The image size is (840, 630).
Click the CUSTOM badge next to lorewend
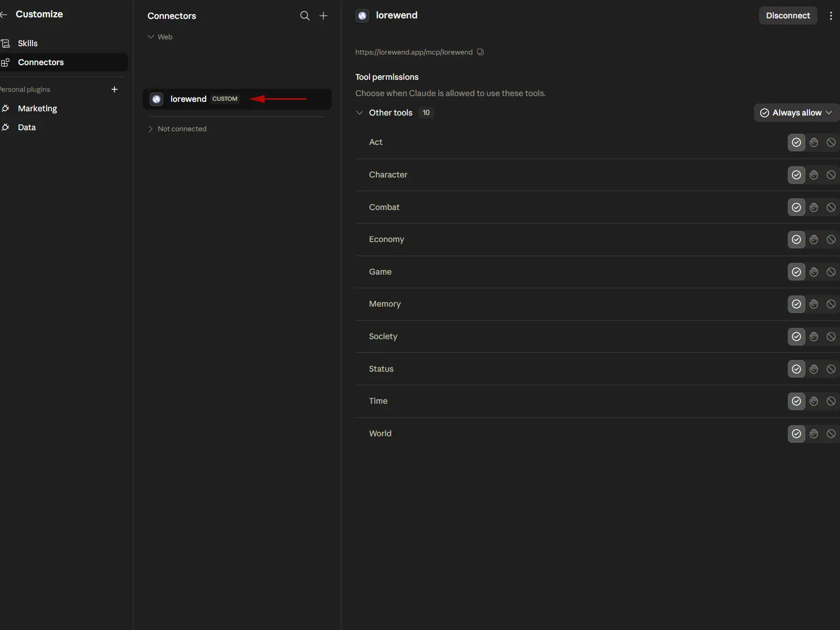point(225,99)
